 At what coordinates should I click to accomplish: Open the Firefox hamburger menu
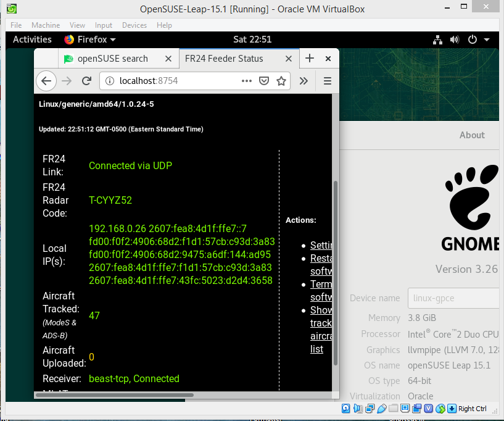coord(327,81)
